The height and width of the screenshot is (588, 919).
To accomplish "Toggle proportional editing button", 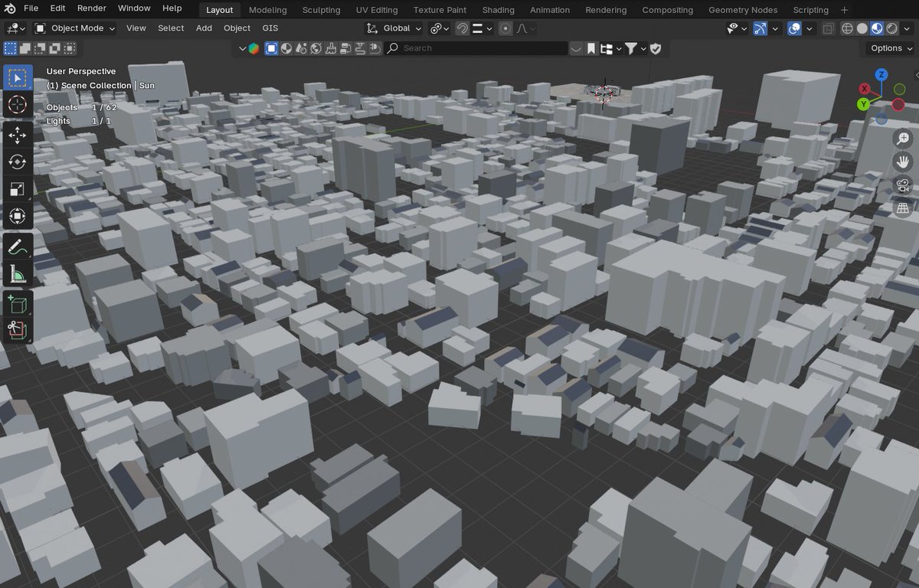I will [505, 28].
